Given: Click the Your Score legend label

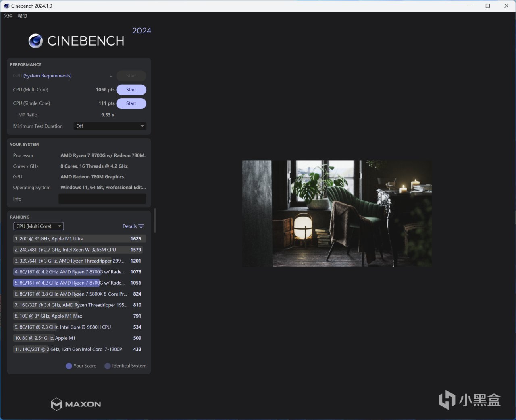Looking at the screenshot, I should pyautogui.click(x=85, y=366).
